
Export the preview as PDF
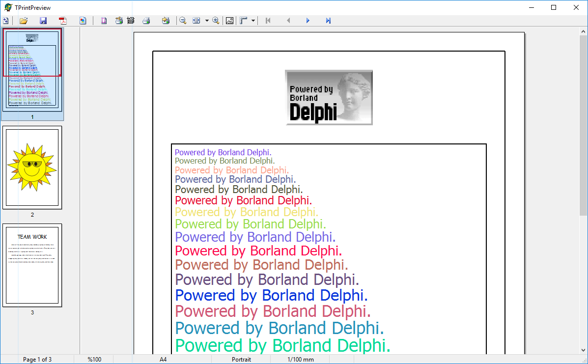[62, 20]
